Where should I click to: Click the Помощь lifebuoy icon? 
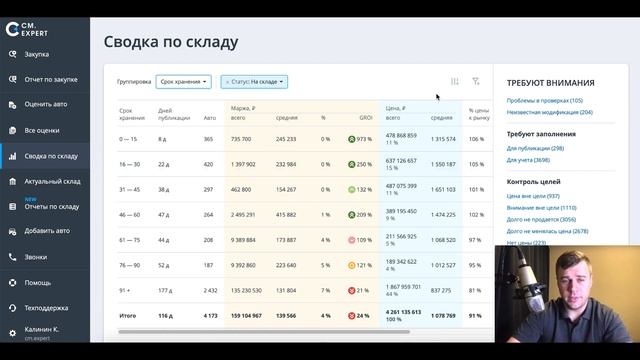tap(13, 282)
